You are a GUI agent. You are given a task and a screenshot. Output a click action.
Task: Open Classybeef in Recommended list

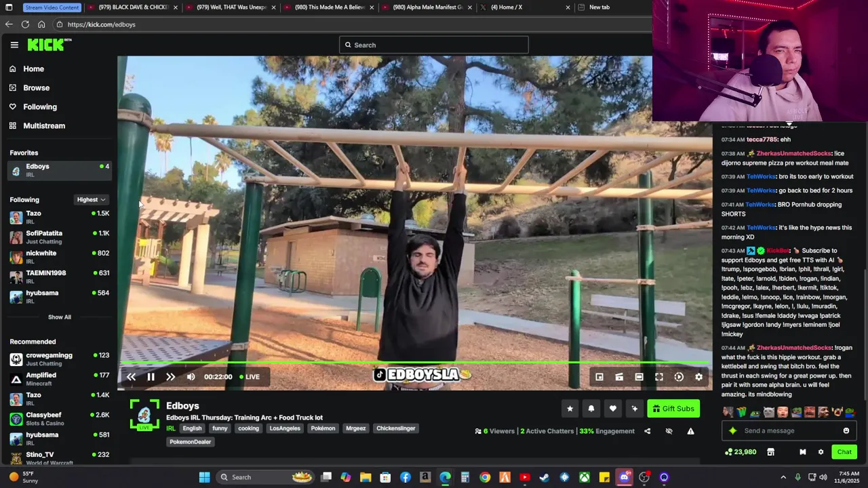(59, 418)
